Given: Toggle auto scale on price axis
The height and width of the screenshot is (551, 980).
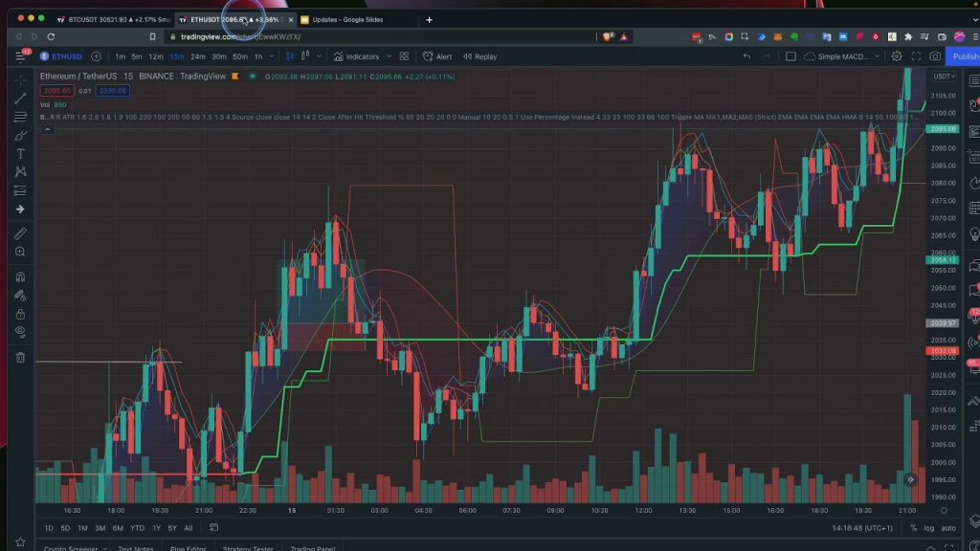Looking at the screenshot, I should point(948,528).
